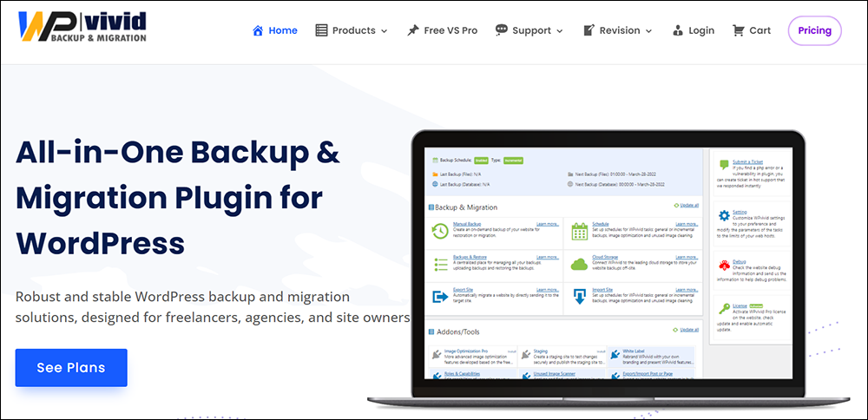The width and height of the screenshot is (868, 420).
Task: Click the Addons/Tools section header icon
Action: (x=431, y=332)
